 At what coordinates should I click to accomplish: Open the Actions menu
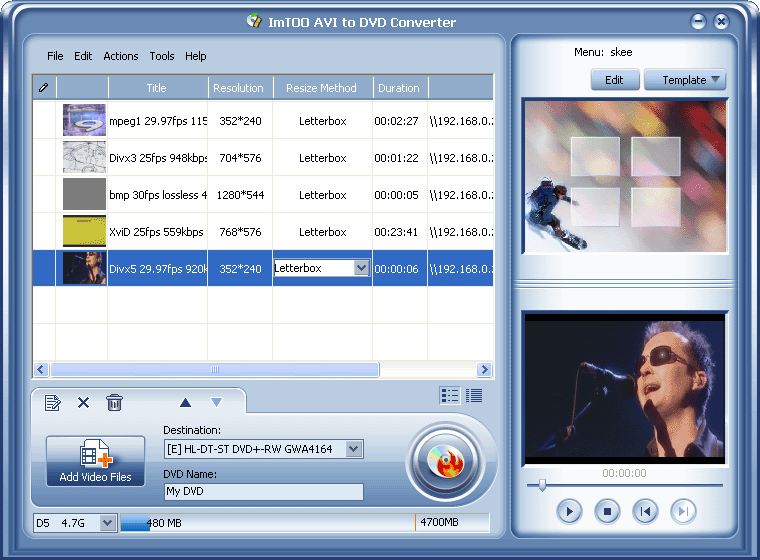tap(121, 56)
